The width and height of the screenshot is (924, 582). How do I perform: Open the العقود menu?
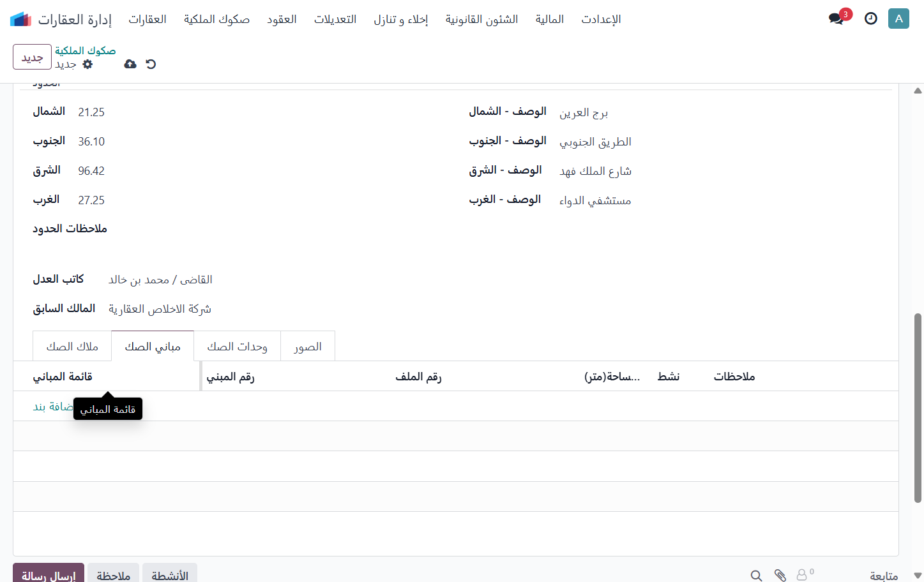[282, 19]
